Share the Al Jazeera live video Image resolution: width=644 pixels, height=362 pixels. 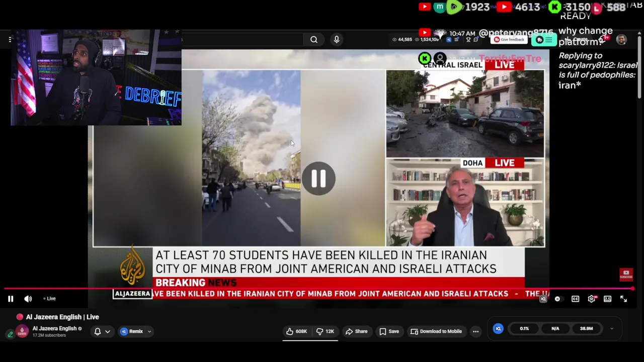(x=356, y=331)
